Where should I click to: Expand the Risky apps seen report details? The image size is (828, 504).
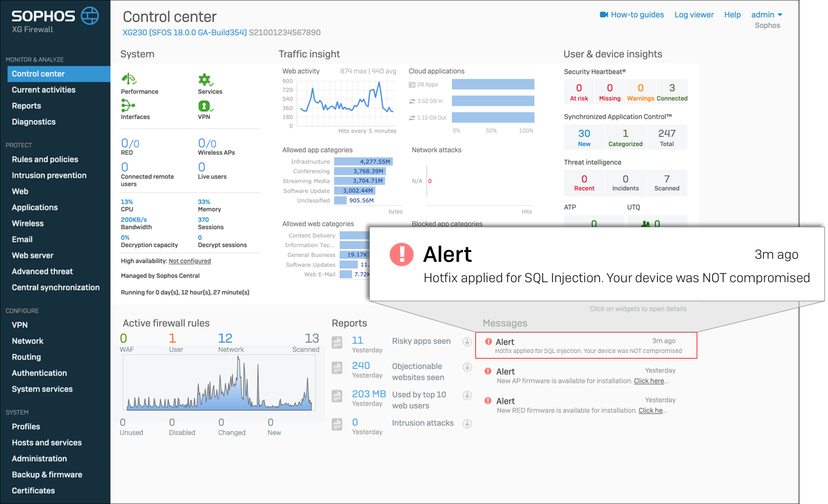point(468,341)
